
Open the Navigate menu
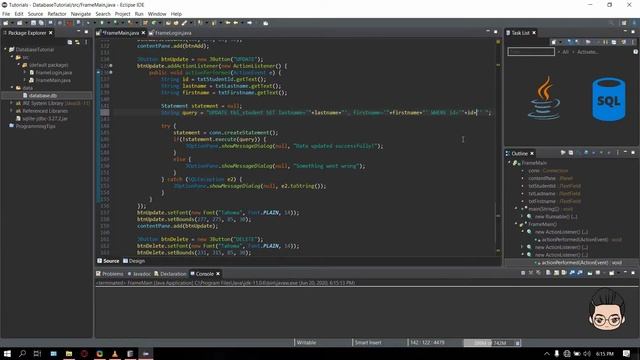81,14
